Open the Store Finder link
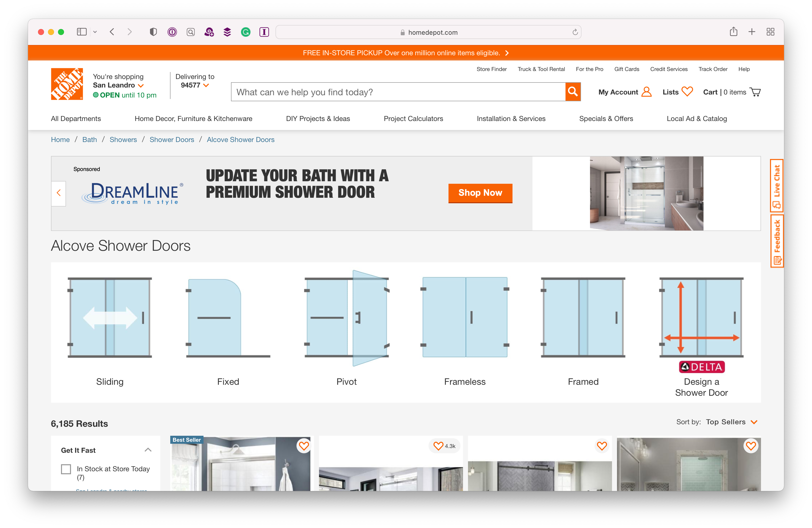812x528 pixels. (x=491, y=69)
